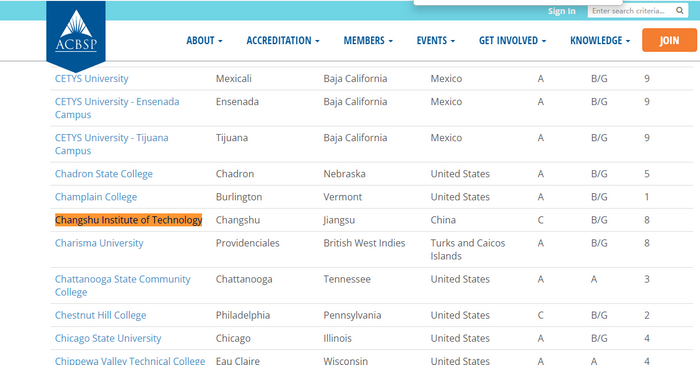Open Champlain College link
This screenshot has width=700, height=365.
click(x=96, y=197)
